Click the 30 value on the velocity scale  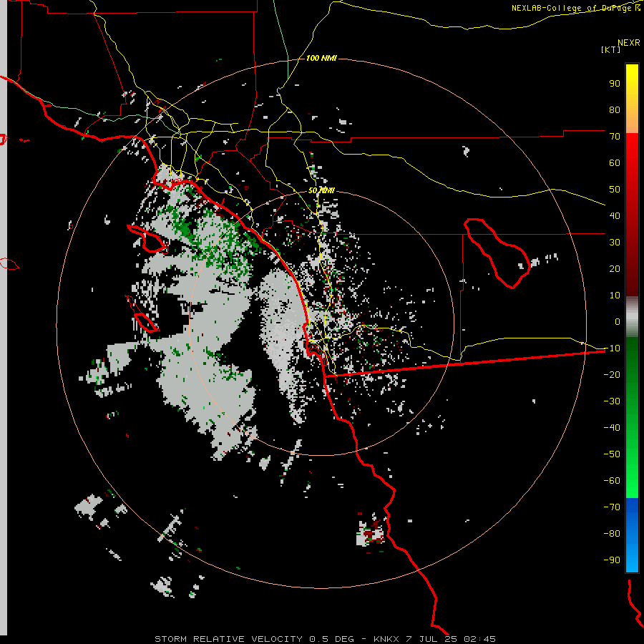(x=615, y=243)
